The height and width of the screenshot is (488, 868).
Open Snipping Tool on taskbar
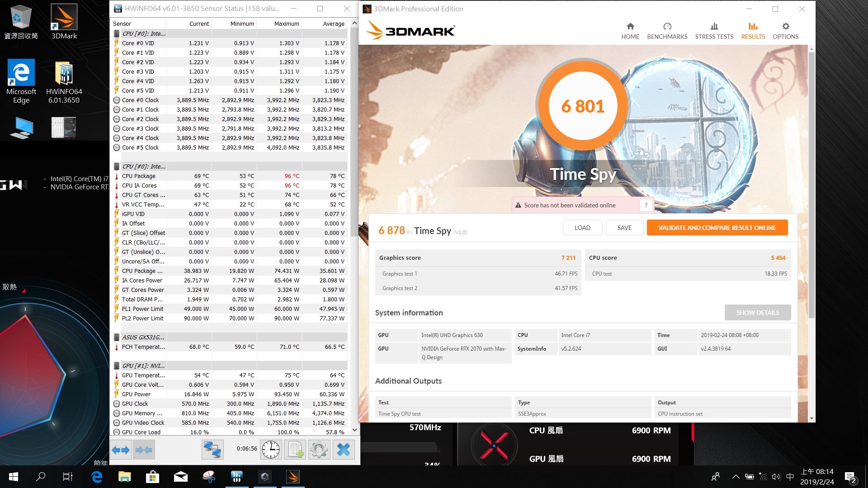coord(208,477)
